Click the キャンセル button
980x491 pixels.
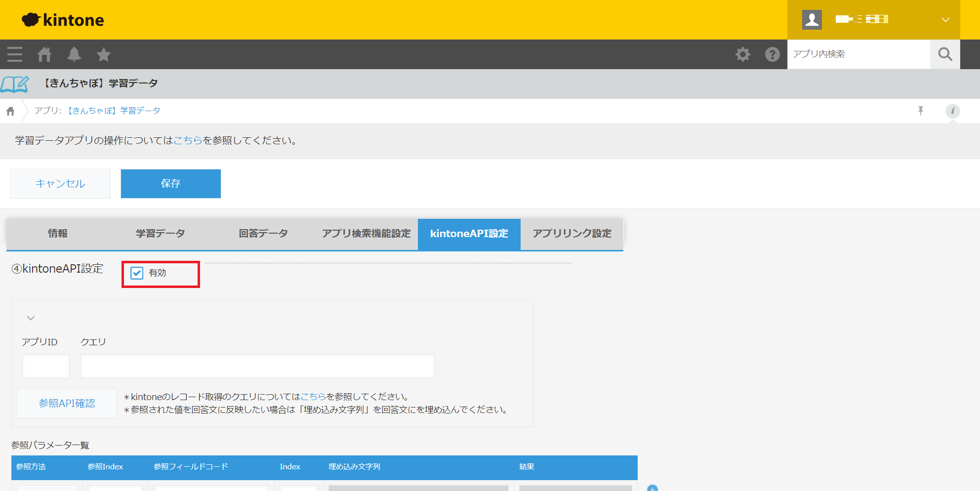click(x=60, y=184)
